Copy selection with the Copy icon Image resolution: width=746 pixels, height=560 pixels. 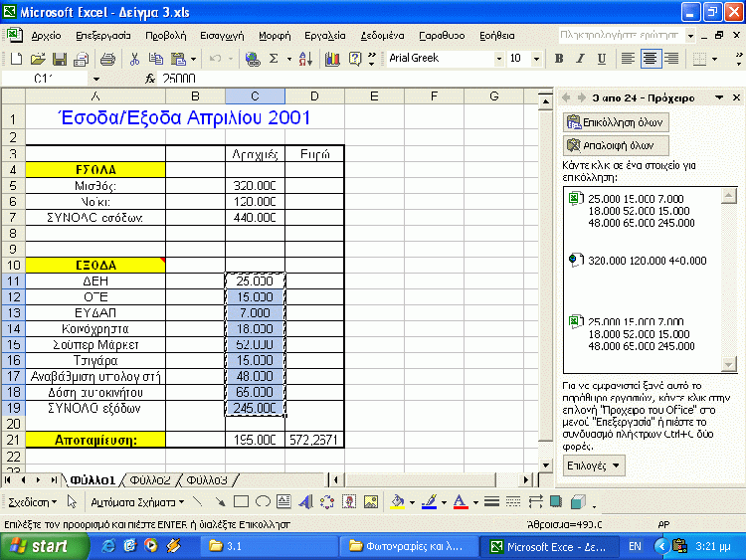(x=156, y=59)
